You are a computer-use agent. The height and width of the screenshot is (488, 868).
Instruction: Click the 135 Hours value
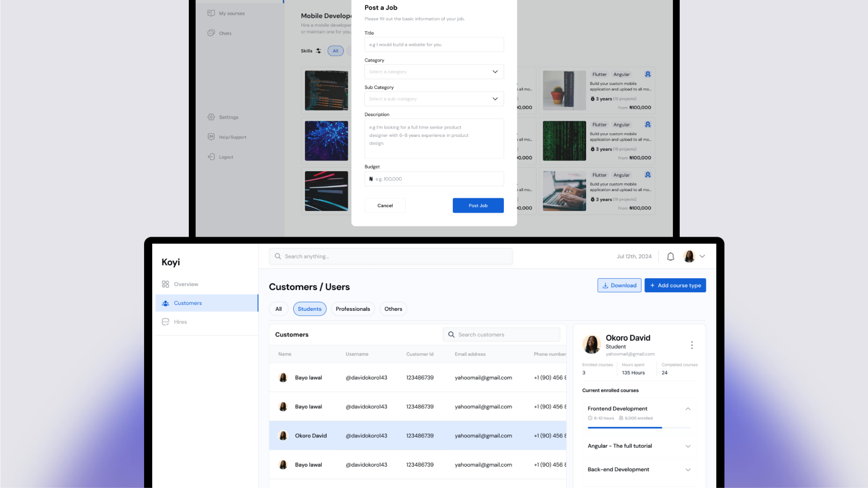[633, 372]
